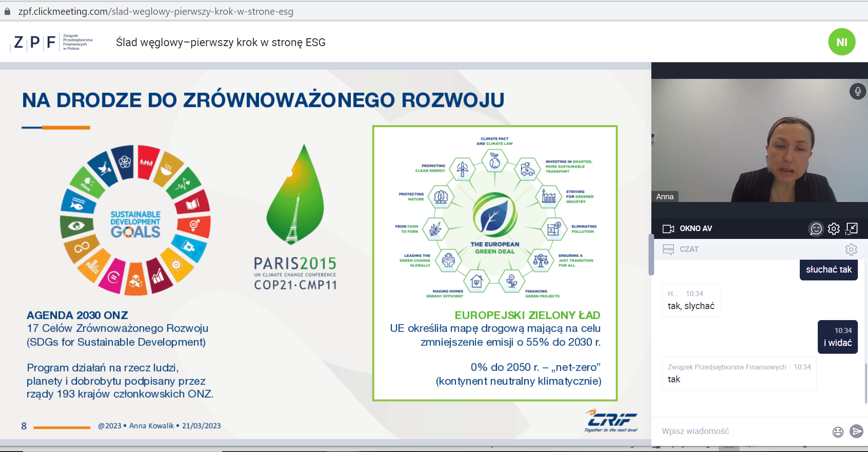Viewport: 868px width, 452px height.
Task: Click the From Farm to Fork icon
Action: point(435,229)
